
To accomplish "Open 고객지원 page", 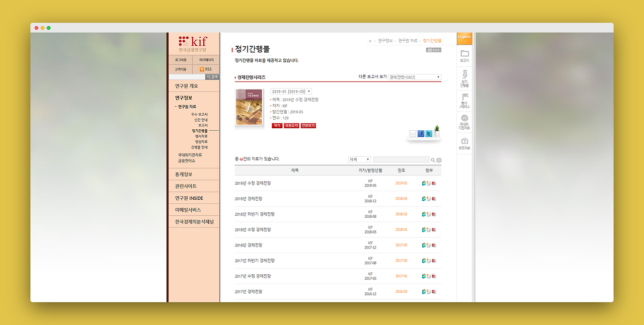I will point(181,69).
